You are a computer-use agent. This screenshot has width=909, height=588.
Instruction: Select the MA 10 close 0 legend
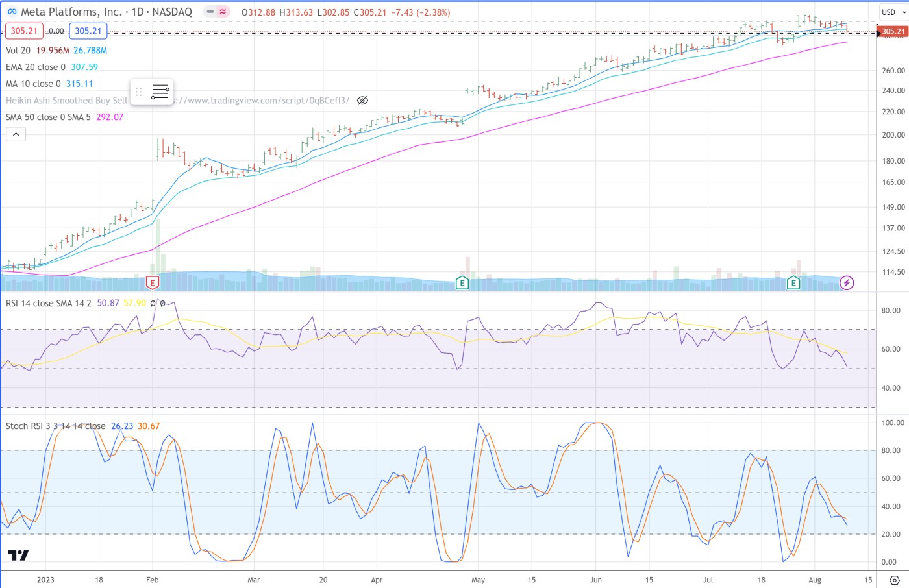[33, 84]
